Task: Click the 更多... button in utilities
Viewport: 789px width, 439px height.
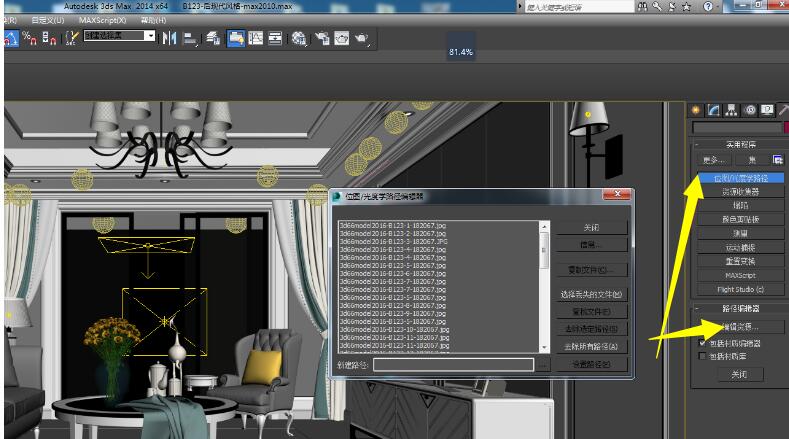Action: [x=713, y=160]
